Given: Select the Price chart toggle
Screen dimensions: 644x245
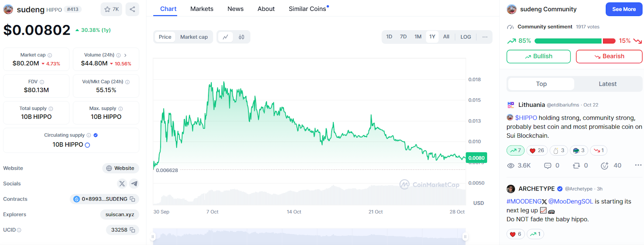Looking at the screenshot, I should (x=165, y=37).
